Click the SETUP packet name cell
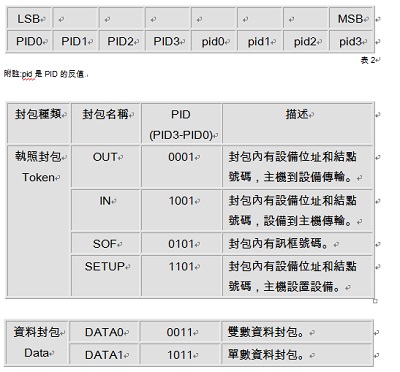 pos(106,276)
